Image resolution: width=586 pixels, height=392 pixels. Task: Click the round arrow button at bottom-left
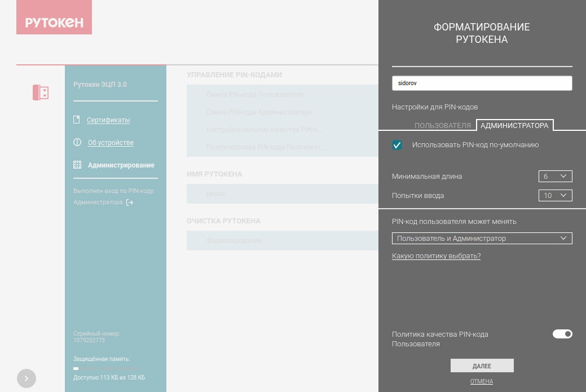click(x=26, y=378)
